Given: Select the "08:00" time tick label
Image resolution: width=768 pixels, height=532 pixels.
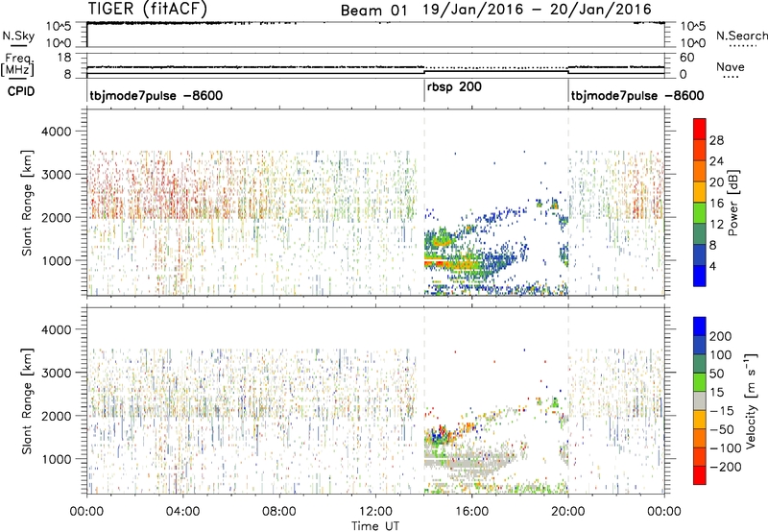Looking at the screenshot, I should coord(279,512).
